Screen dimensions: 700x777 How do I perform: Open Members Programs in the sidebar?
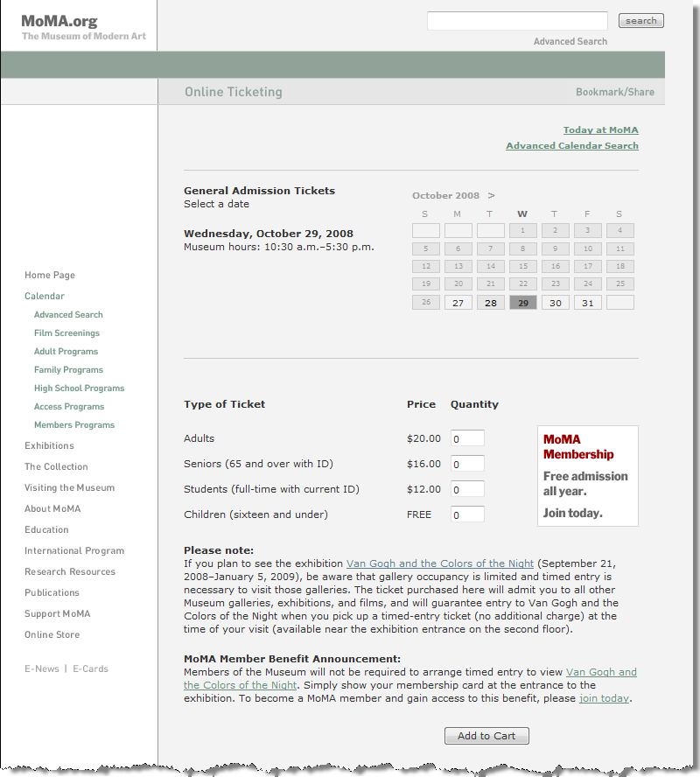click(74, 424)
